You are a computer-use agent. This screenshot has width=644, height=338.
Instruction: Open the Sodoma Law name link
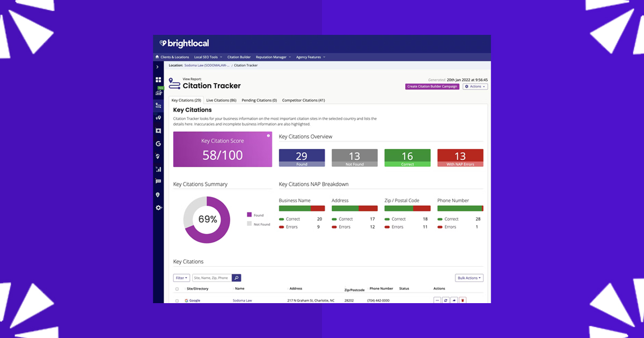click(241, 300)
